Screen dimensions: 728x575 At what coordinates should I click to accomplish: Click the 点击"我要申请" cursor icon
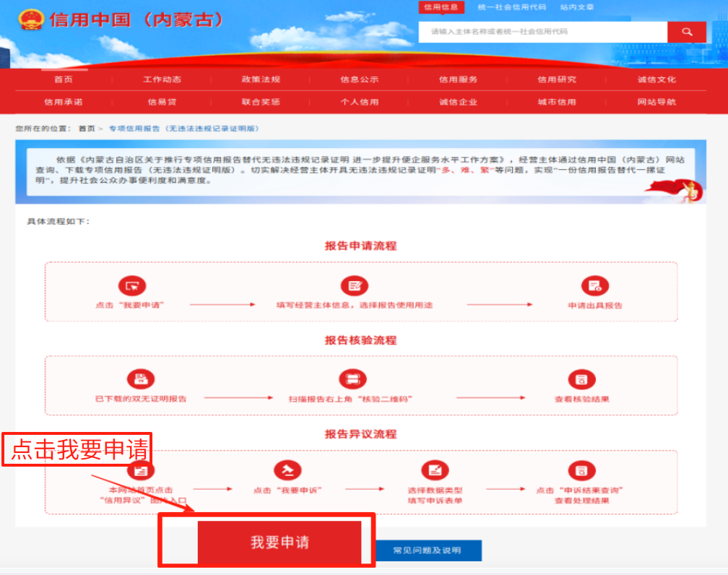(132, 285)
